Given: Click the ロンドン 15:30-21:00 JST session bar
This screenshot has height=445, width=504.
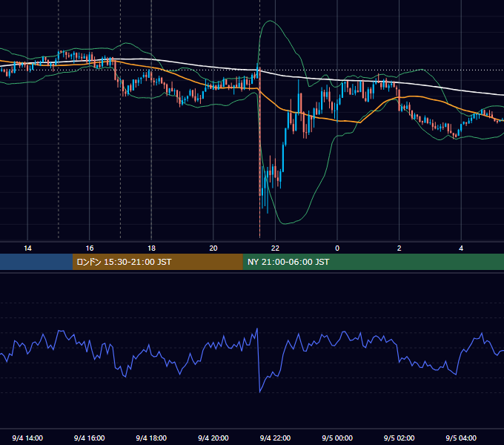Looking at the screenshot, I should point(157,262).
